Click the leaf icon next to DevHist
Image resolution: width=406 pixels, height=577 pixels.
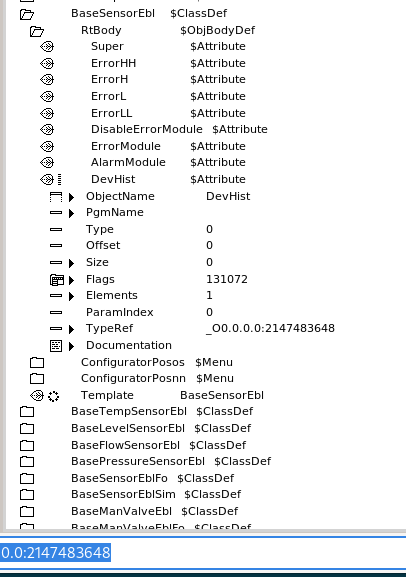[47, 179]
